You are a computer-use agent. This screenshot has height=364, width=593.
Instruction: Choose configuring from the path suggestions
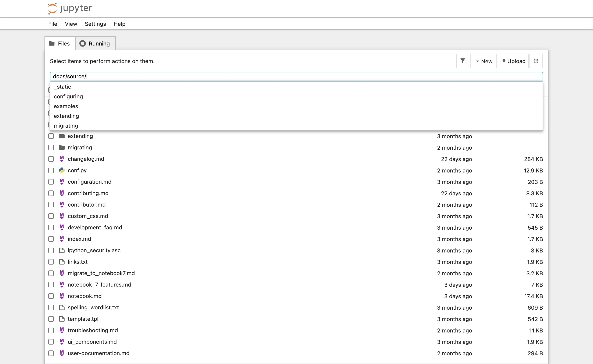tap(296, 97)
